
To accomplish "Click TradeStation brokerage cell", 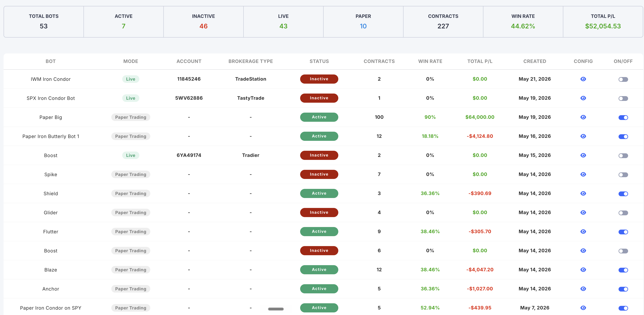I will [x=250, y=79].
